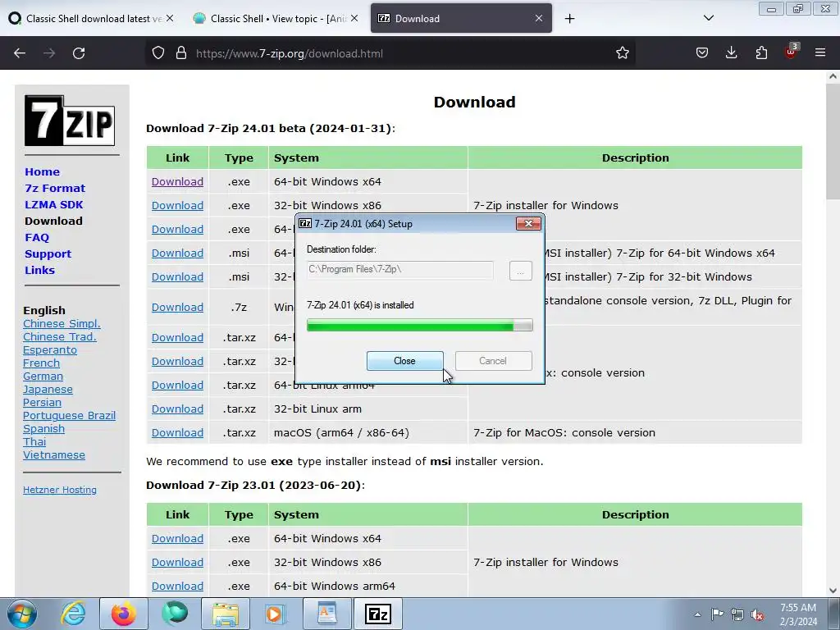Image resolution: width=840 pixels, height=630 pixels.
Task: Open Firefox downloads panel
Action: [x=731, y=53]
